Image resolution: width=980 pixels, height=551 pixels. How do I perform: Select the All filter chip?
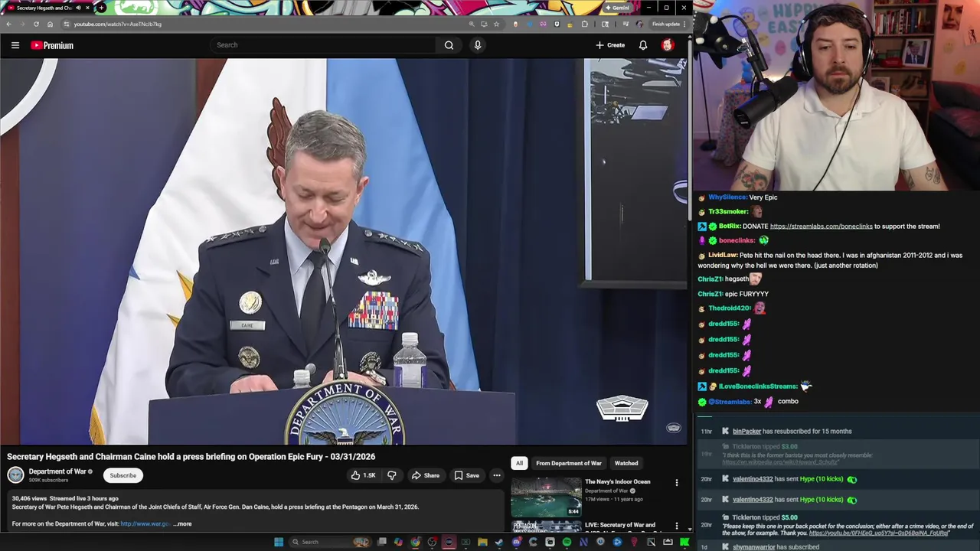click(519, 463)
